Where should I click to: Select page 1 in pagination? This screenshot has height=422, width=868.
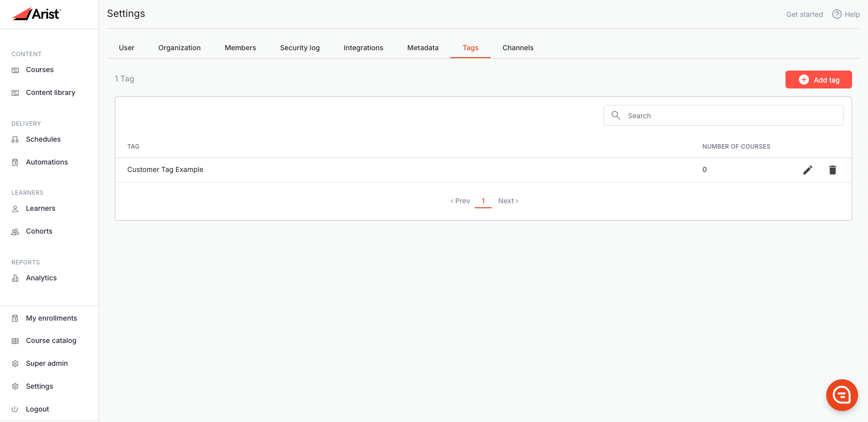click(483, 201)
